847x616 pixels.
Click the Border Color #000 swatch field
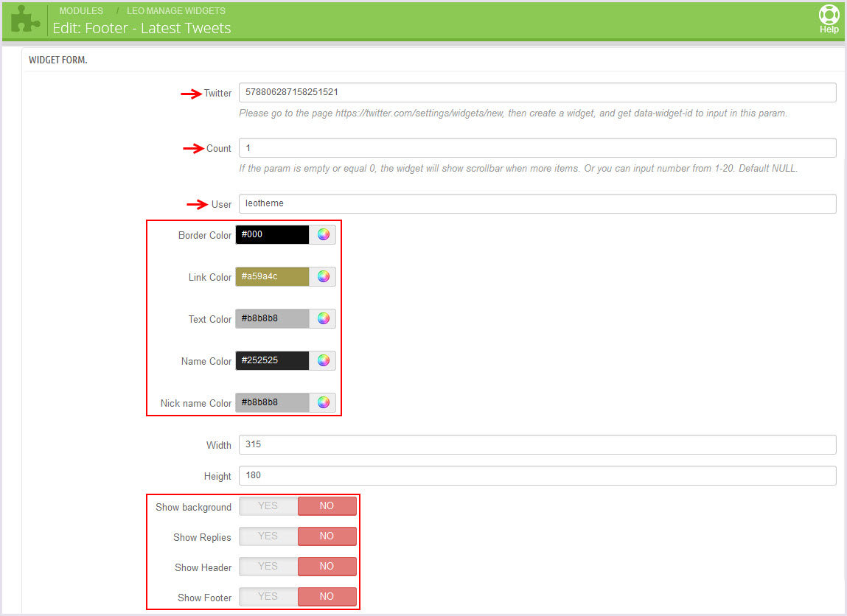point(272,235)
